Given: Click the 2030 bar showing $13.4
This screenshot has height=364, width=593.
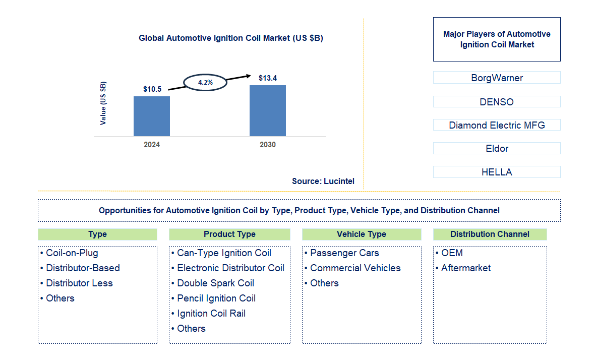Looking at the screenshot, I should pyautogui.click(x=267, y=111).
